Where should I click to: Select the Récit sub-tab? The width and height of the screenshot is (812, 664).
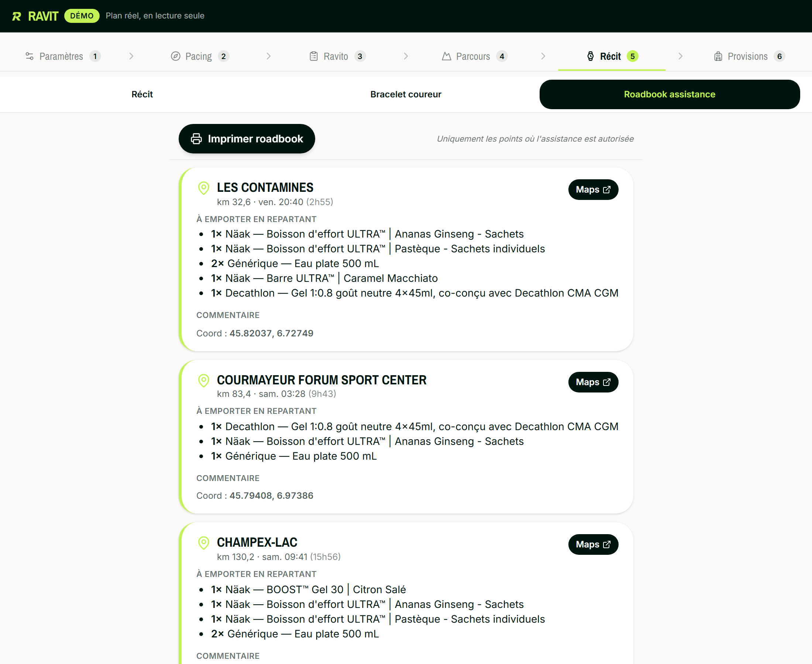pos(142,94)
